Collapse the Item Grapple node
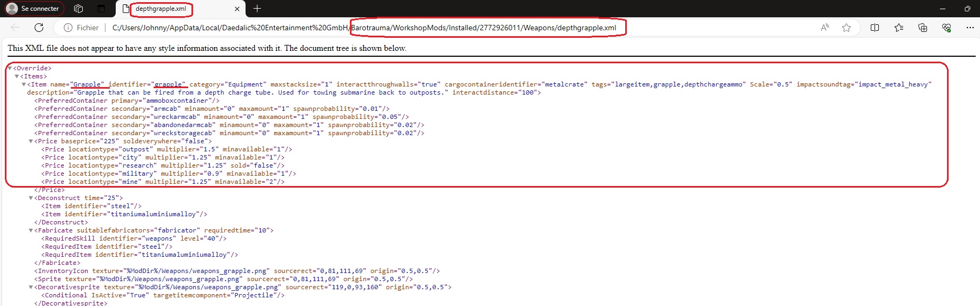The image size is (980, 306). point(24,84)
